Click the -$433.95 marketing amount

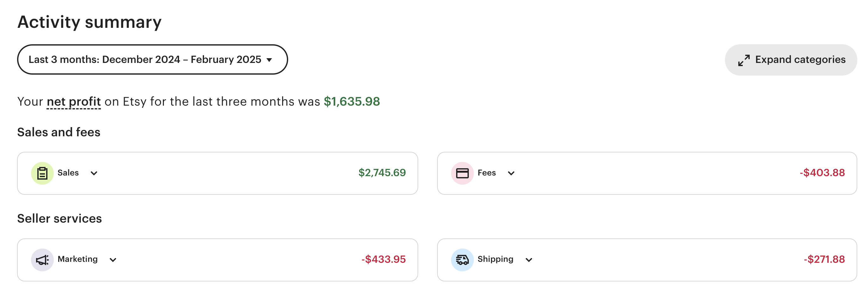[x=383, y=260]
